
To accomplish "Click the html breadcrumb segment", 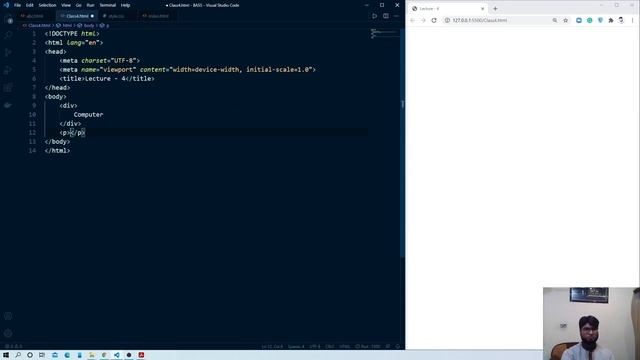I will (x=67, y=25).
